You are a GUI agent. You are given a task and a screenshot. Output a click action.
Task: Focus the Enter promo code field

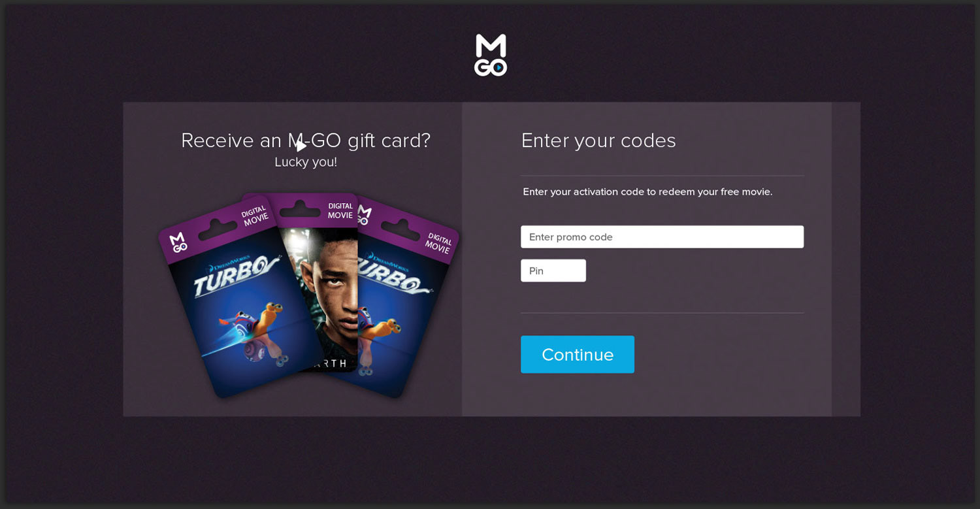(662, 237)
